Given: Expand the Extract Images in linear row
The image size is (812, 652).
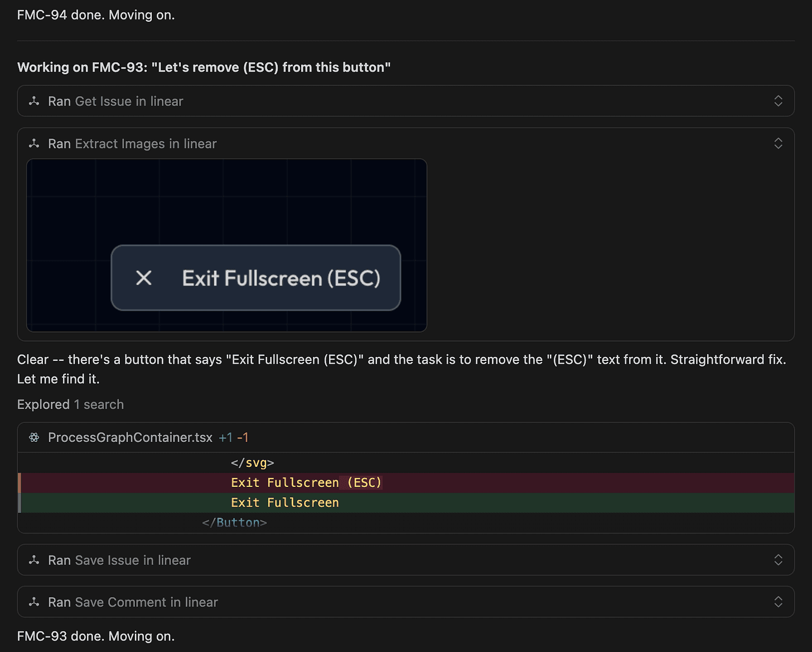Looking at the screenshot, I should click(x=778, y=143).
